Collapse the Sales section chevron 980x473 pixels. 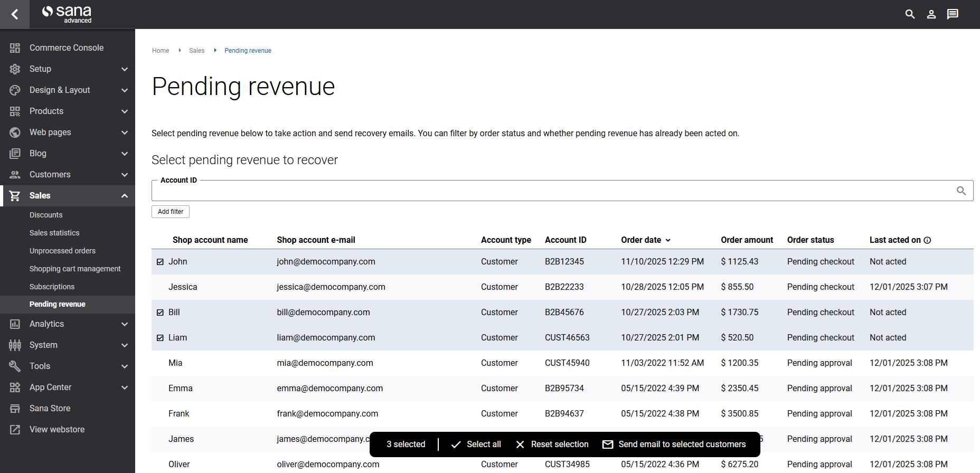[125, 196]
